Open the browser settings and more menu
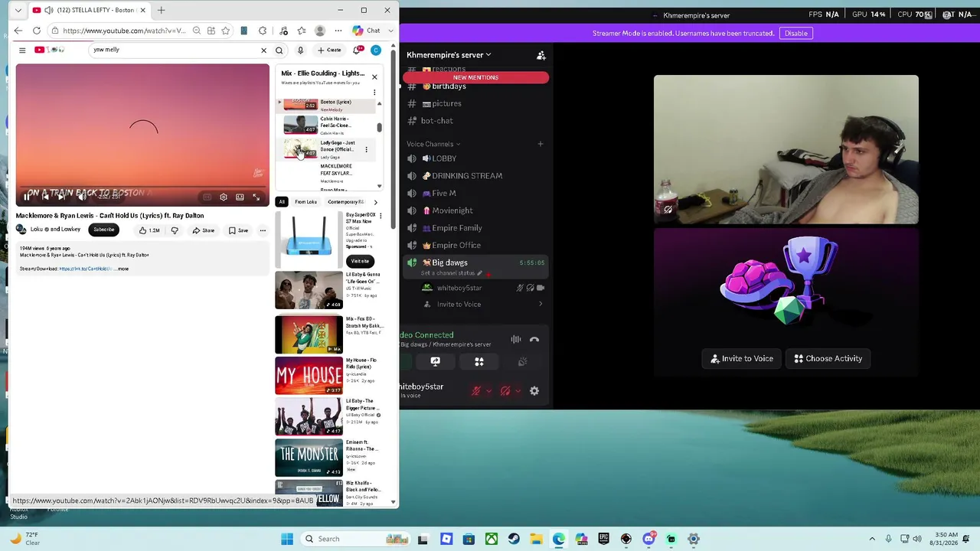The image size is (980, 551). pos(338,31)
